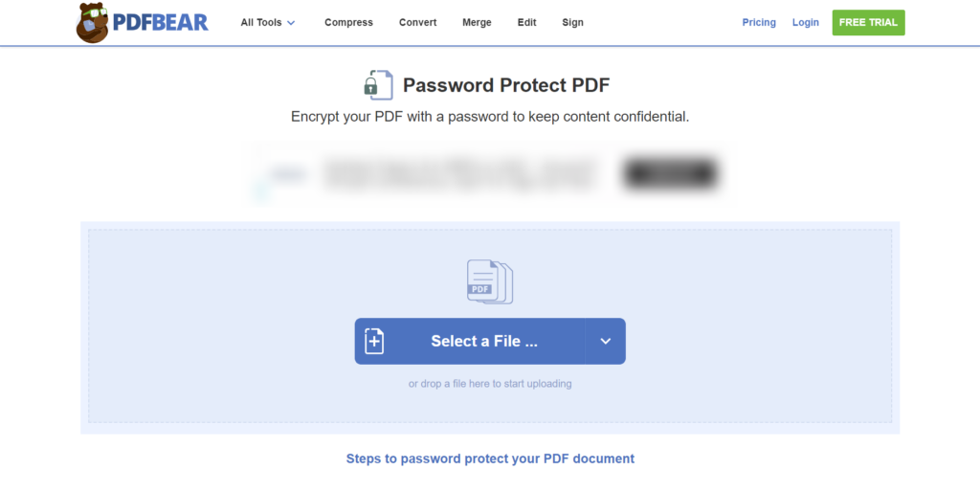Click the Login link
980x492 pixels.
pyautogui.click(x=806, y=23)
